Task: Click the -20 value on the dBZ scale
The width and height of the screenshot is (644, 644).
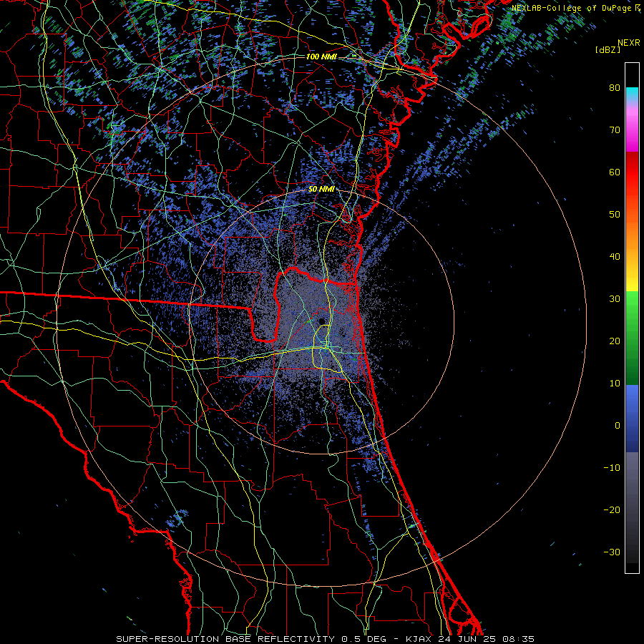Action: pyautogui.click(x=612, y=509)
